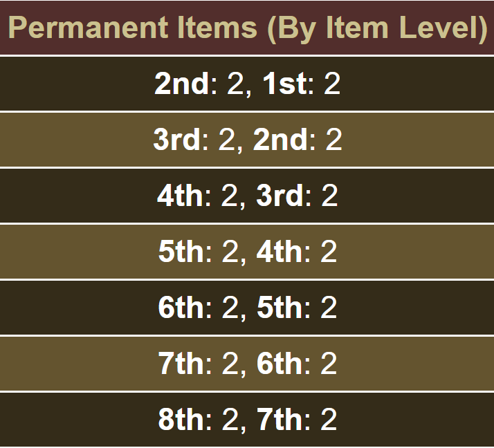Click "5th" in the row ending with 4th
The height and width of the screenshot is (448, 494).
pos(181,252)
